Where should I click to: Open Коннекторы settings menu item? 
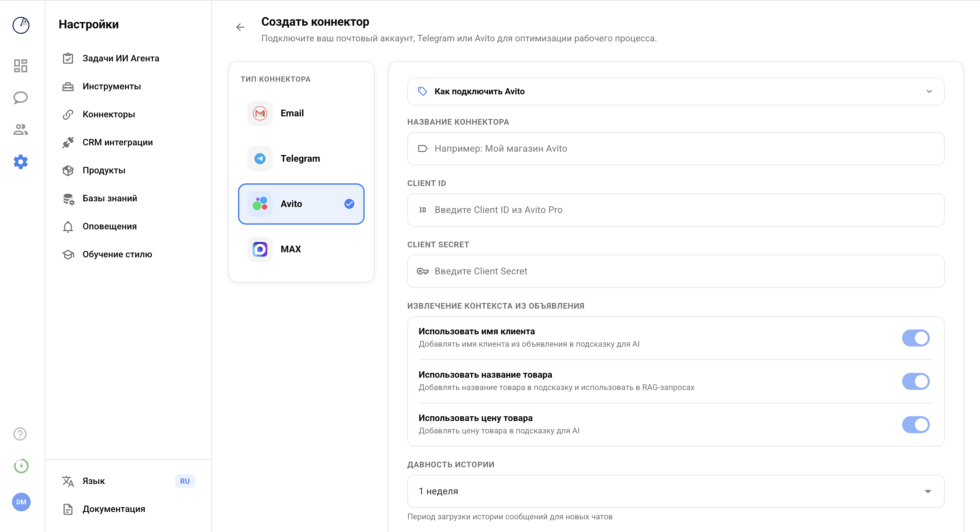point(109,114)
